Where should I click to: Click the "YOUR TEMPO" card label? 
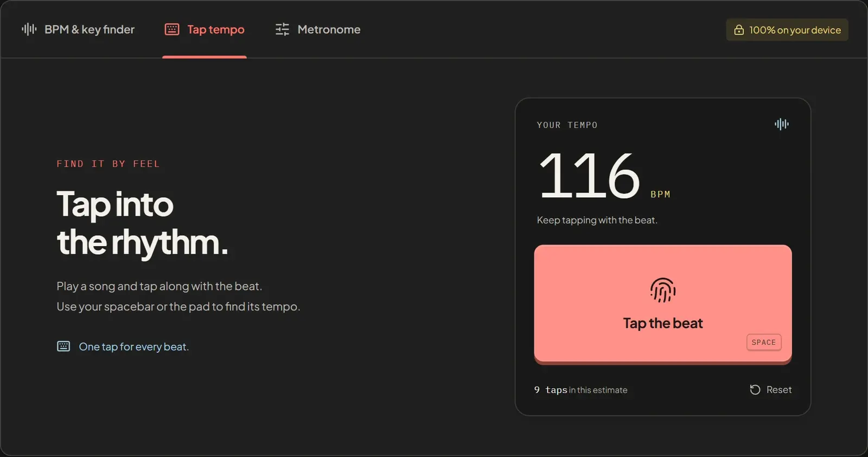(x=567, y=125)
